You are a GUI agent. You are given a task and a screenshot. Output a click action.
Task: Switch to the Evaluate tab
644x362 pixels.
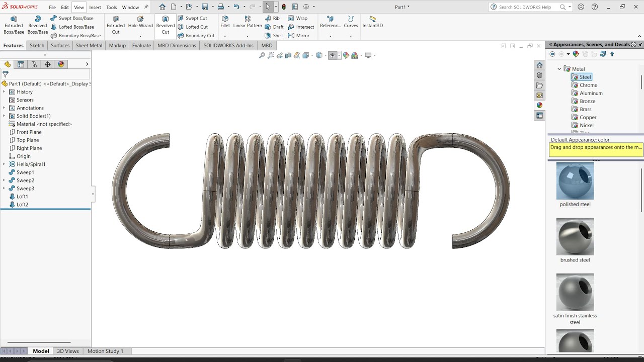click(x=141, y=45)
